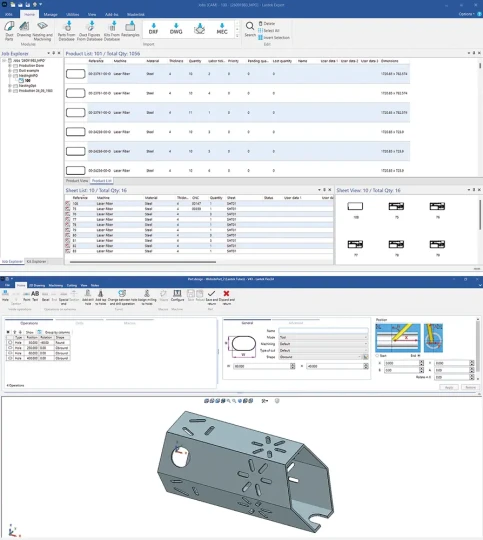This screenshot has height=540, width=483.
Task: Click the Restore button
Action: (x=470, y=387)
